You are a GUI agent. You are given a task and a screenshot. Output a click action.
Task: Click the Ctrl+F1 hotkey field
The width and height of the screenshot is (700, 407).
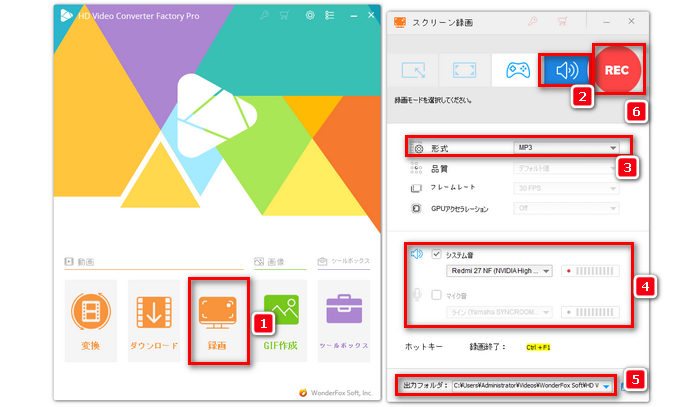pyautogui.click(x=538, y=347)
